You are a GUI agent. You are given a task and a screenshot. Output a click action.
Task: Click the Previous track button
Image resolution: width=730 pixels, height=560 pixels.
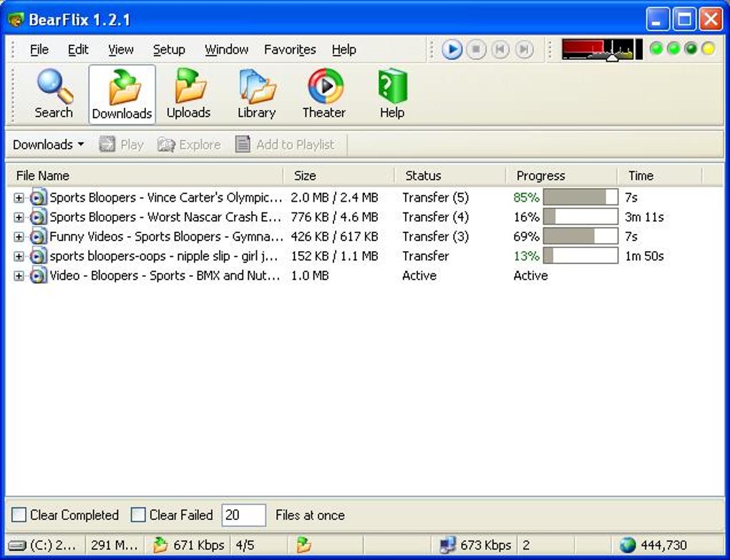click(500, 49)
